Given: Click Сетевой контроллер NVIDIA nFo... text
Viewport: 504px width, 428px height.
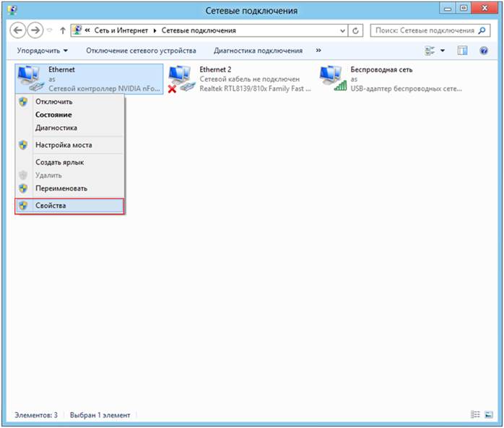Looking at the screenshot, I should (x=104, y=89).
